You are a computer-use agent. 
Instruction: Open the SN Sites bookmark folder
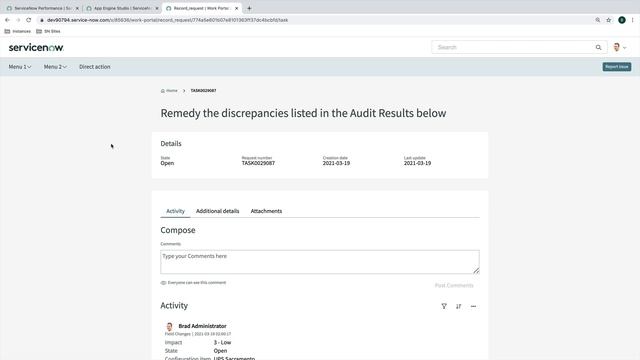coord(48,31)
